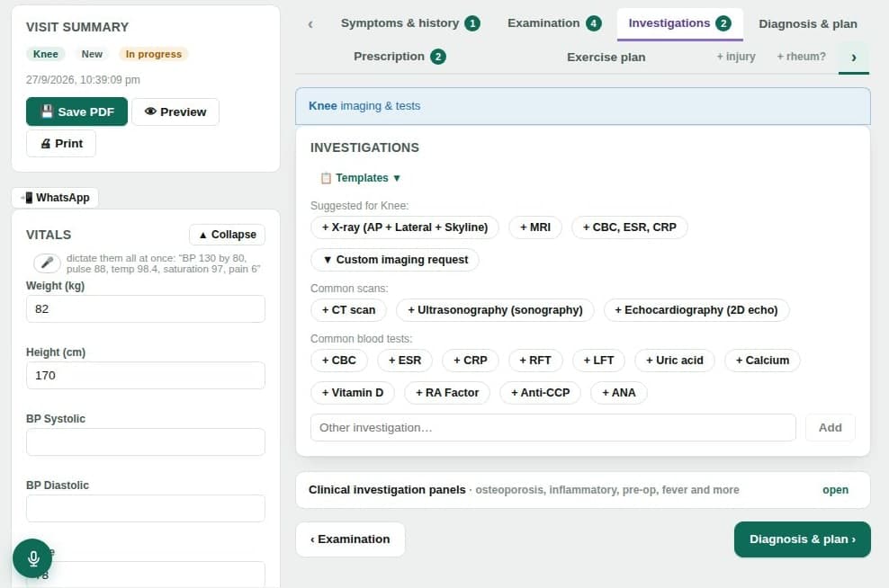Click the Weight (kg) field

[x=145, y=308]
